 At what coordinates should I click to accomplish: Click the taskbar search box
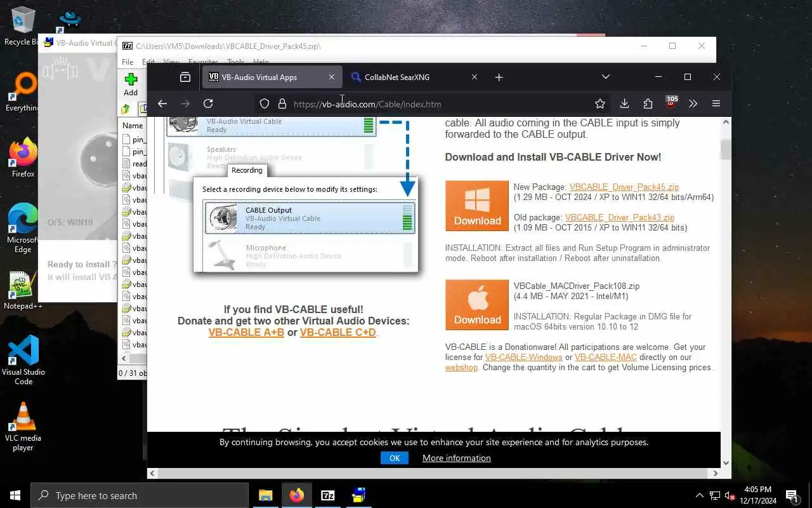[140, 495]
